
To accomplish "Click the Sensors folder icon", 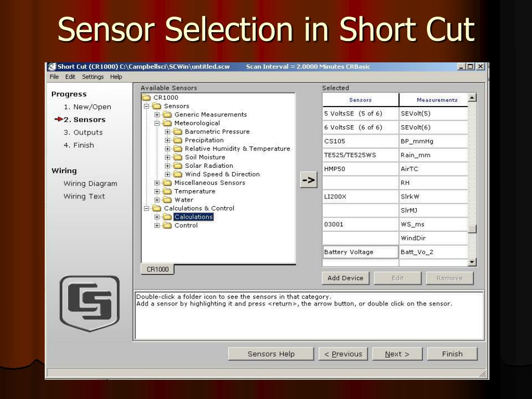I will 157,106.
